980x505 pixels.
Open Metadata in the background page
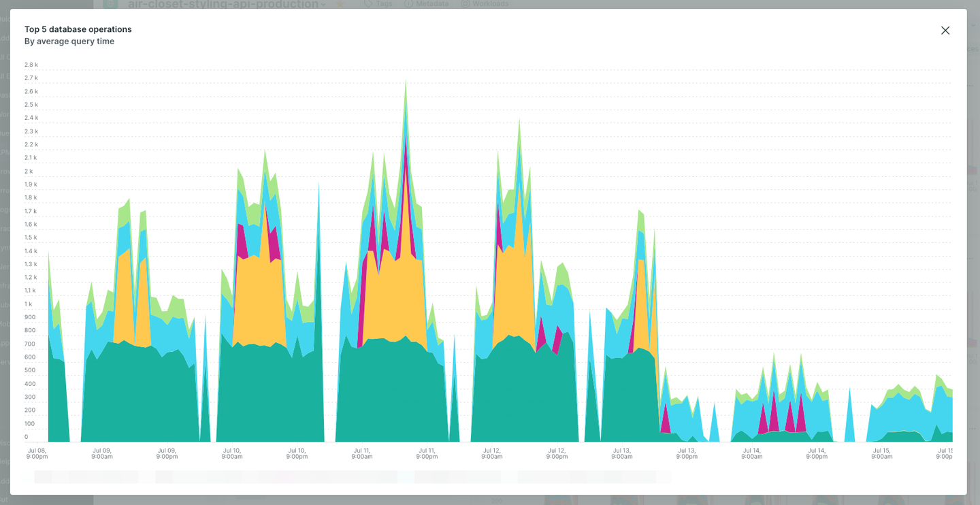click(427, 3)
